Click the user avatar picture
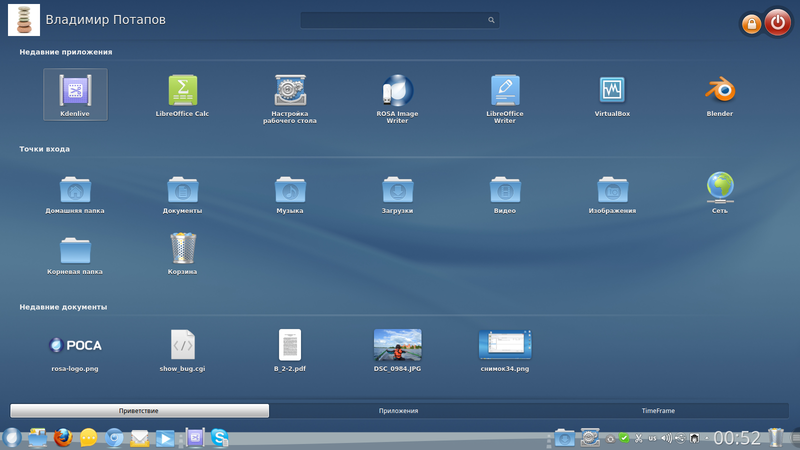The image size is (800, 450). tap(24, 20)
